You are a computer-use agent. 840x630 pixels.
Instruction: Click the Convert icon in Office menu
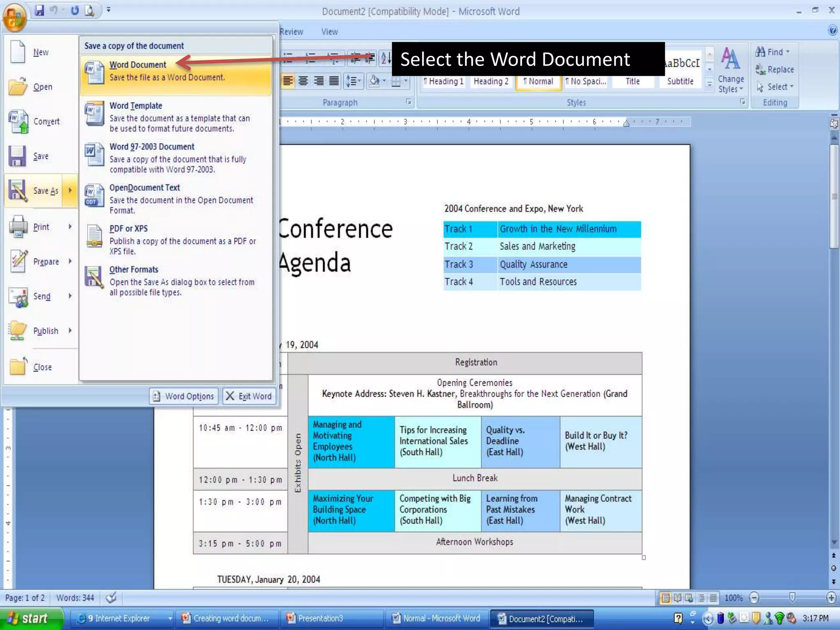coord(18,121)
